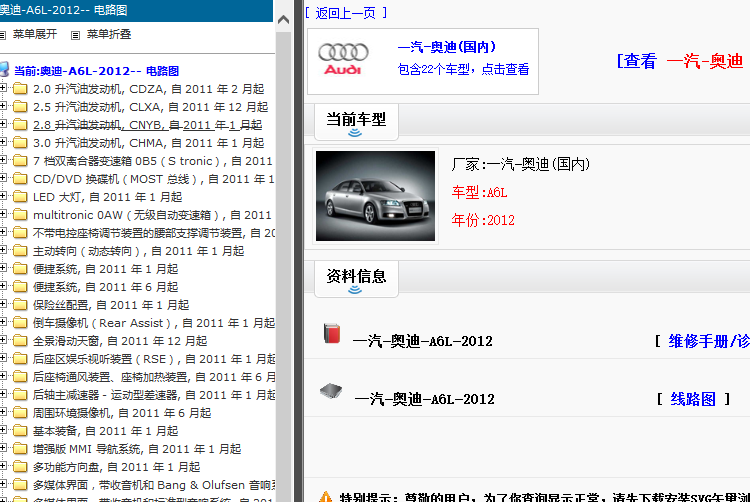Screen dimensions: 750x502
Task: Open the 资料信息 tab
Action: point(356,279)
